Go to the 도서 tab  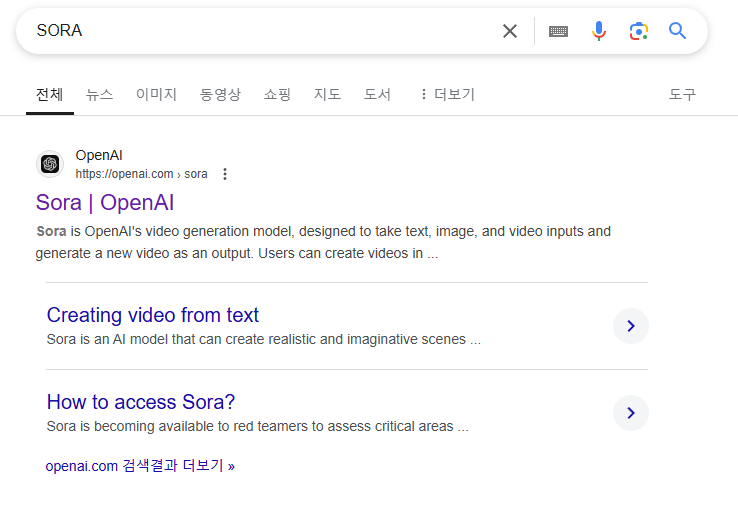pos(377,94)
